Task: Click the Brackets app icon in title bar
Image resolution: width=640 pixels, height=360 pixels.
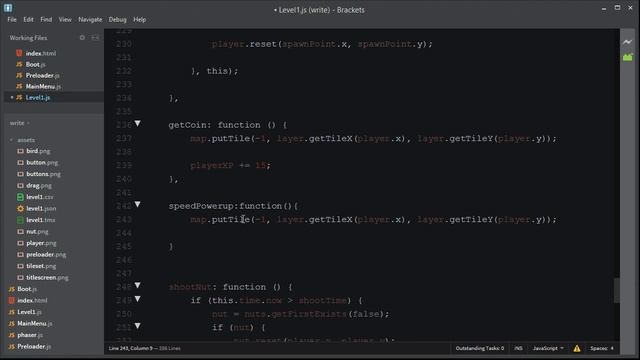Action: (8, 8)
